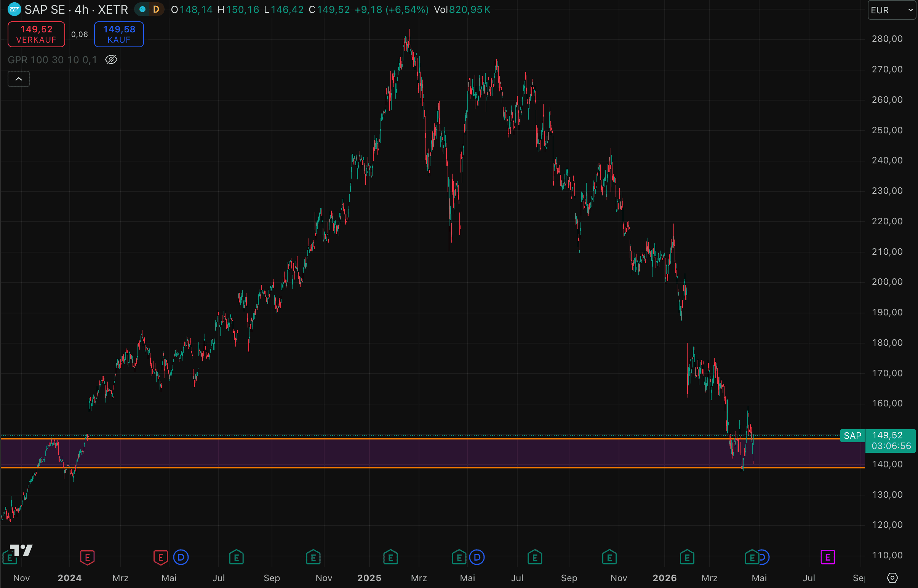Click the blue dividend marker near Mai 2024
Screen dimensions: 918x588
pyautogui.click(x=181, y=558)
